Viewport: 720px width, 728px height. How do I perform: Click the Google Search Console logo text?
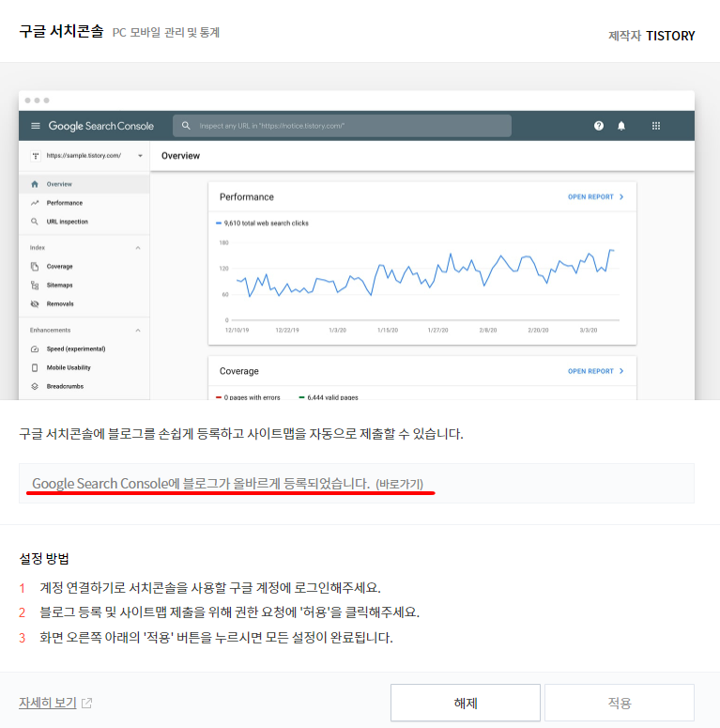tap(101, 126)
